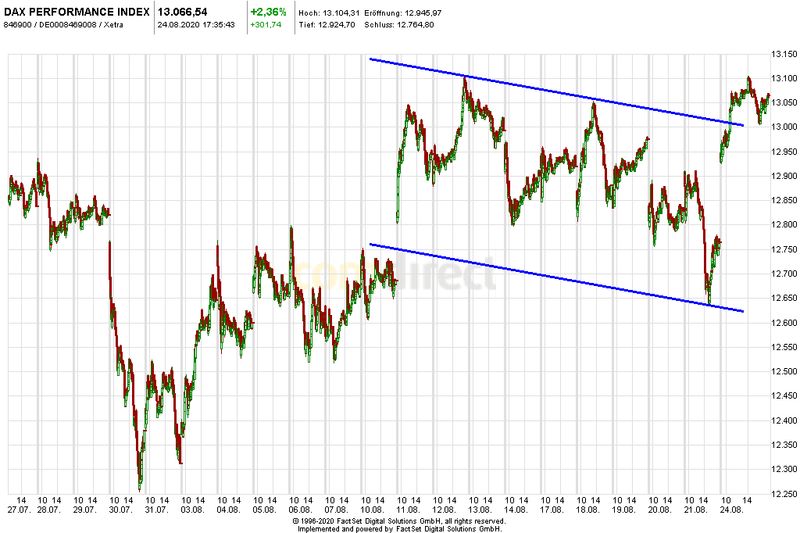This screenshot has height=533, width=800.
Task: Click the 12.450 price axis label
Action: pyautogui.click(x=784, y=396)
